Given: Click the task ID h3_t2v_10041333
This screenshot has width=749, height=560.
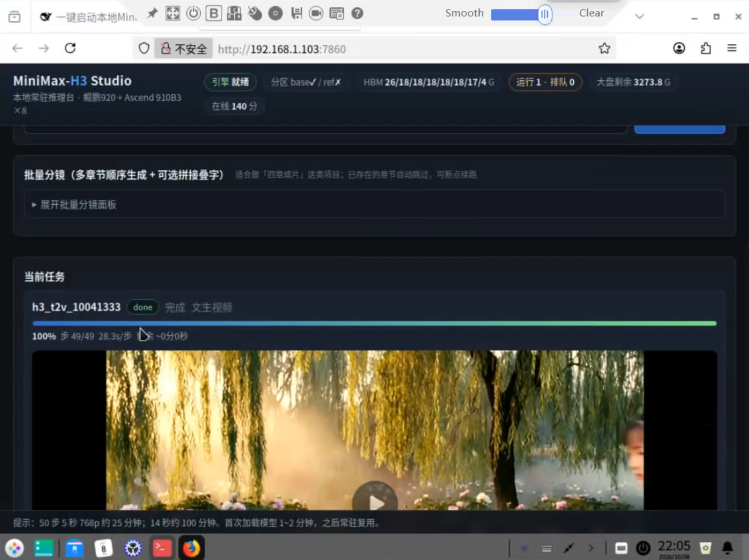Looking at the screenshot, I should tap(76, 307).
